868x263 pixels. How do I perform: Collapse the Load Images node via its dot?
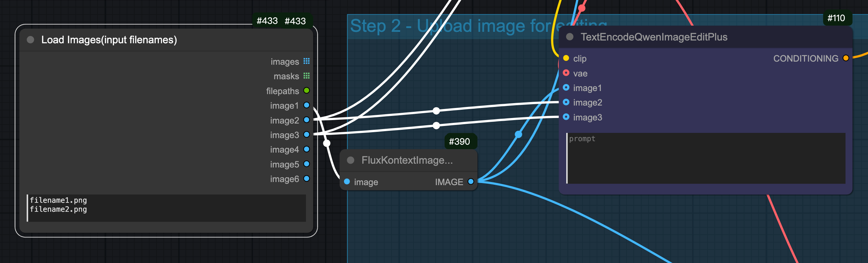pos(30,40)
